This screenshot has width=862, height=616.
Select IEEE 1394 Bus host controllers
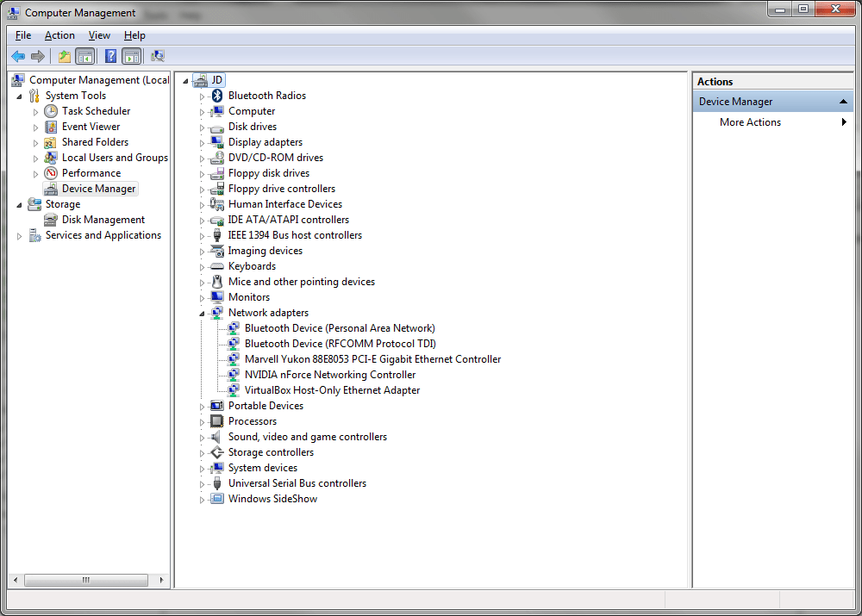295,235
